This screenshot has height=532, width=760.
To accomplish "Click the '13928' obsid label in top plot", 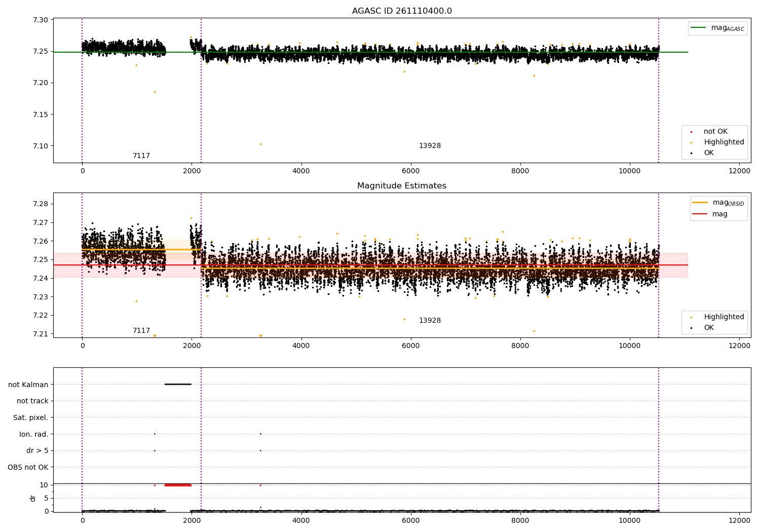I will pyautogui.click(x=430, y=146).
